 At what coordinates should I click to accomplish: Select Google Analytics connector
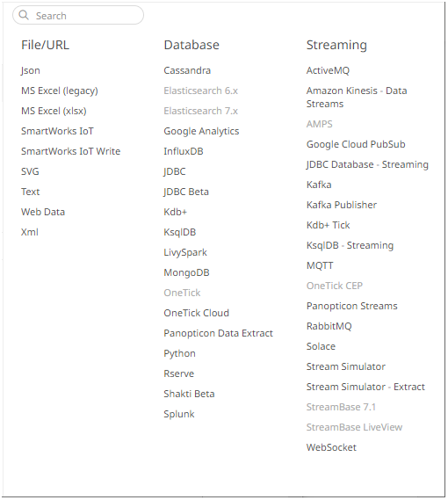coord(201,131)
